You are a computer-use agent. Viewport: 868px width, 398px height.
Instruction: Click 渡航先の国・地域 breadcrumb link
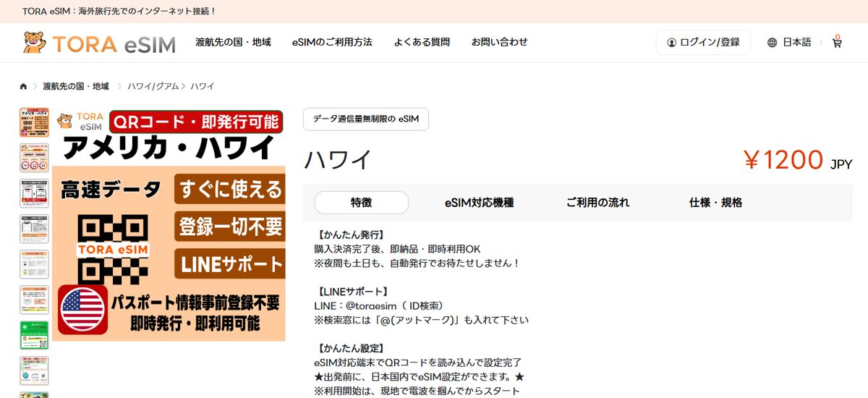pyautogui.click(x=76, y=86)
